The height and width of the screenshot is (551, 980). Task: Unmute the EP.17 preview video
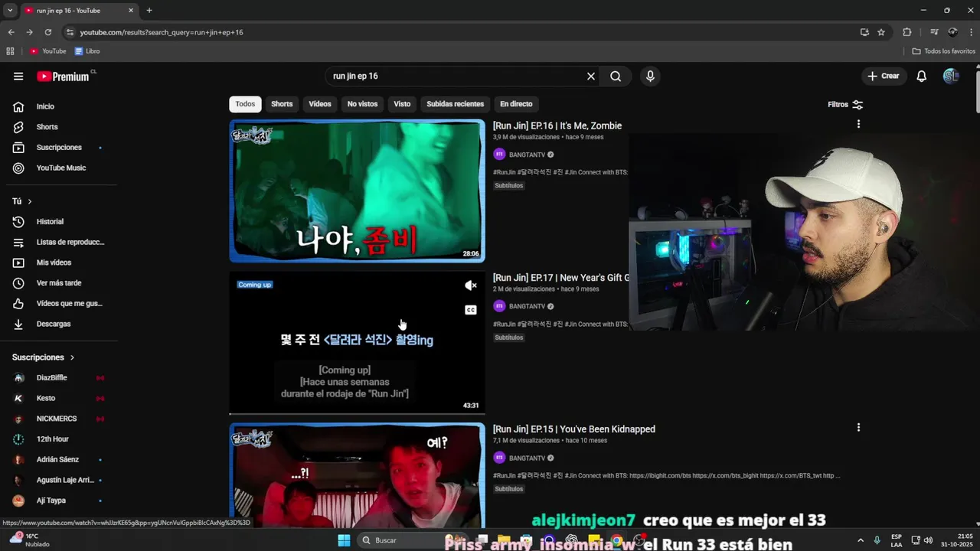tap(471, 285)
